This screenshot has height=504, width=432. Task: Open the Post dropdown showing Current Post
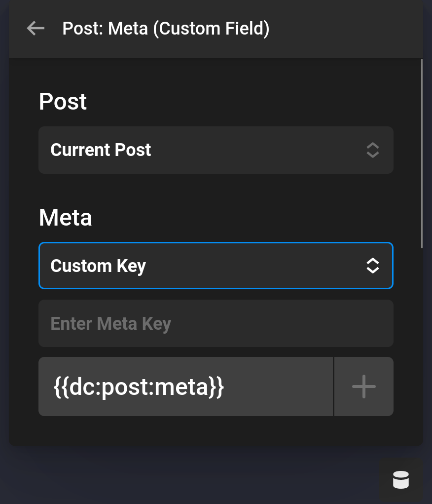point(216,150)
